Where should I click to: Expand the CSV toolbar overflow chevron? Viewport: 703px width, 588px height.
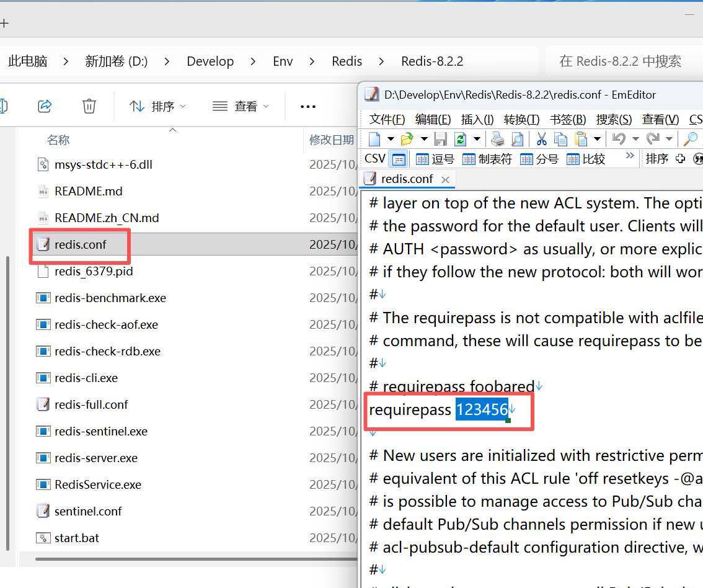(x=630, y=156)
